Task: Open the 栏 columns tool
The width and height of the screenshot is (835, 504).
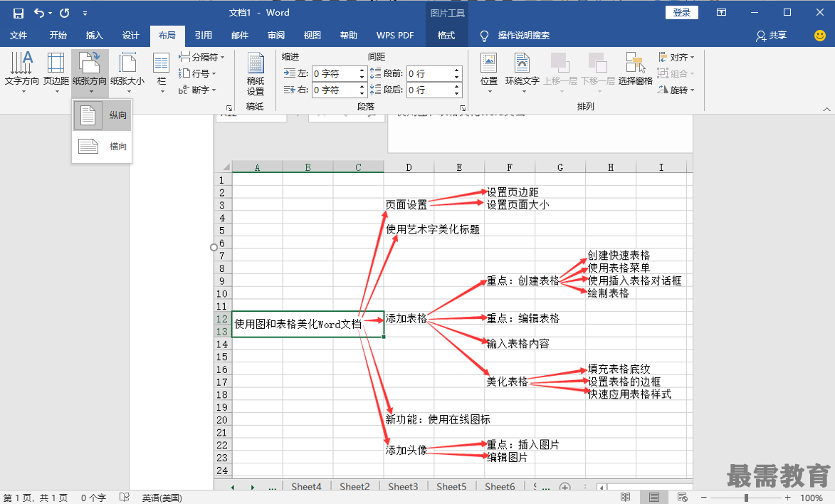Action: [162, 73]
